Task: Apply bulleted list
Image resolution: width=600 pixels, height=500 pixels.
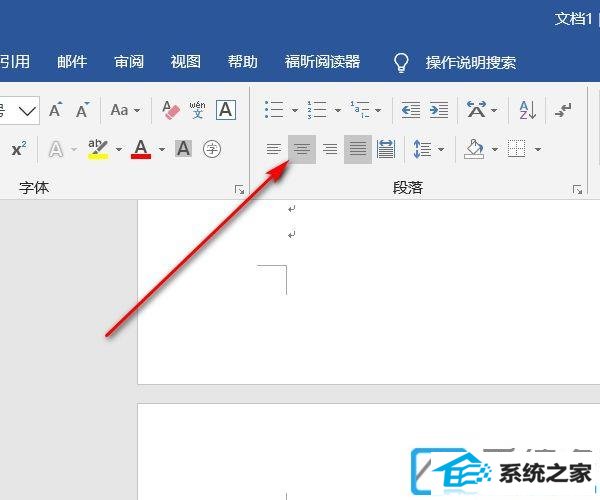Action: [274, 110]
